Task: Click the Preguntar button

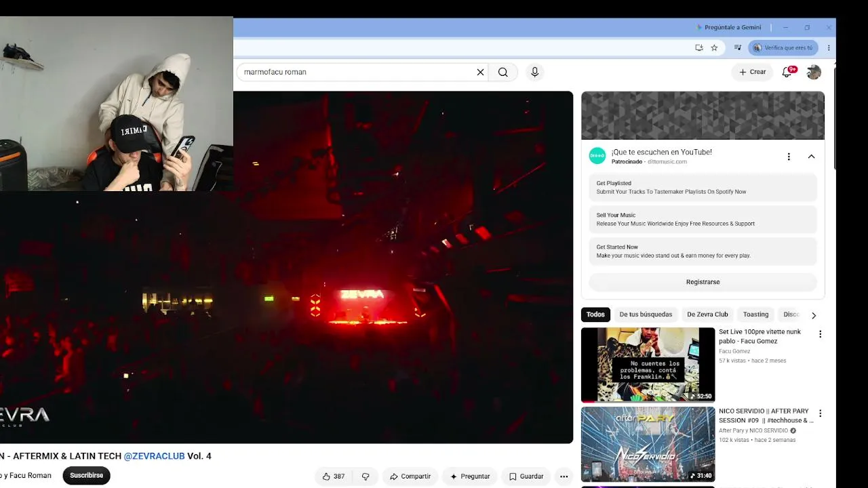Action: pos(470,476)
